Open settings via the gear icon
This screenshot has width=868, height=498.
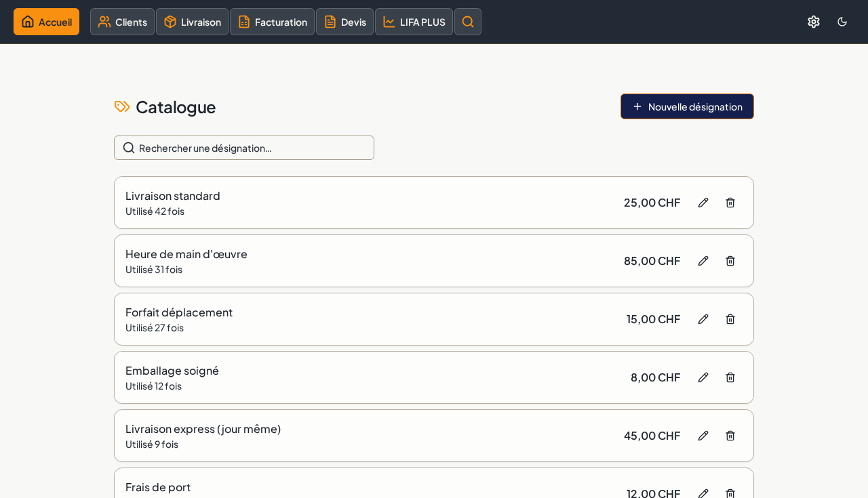coord(814,22)
